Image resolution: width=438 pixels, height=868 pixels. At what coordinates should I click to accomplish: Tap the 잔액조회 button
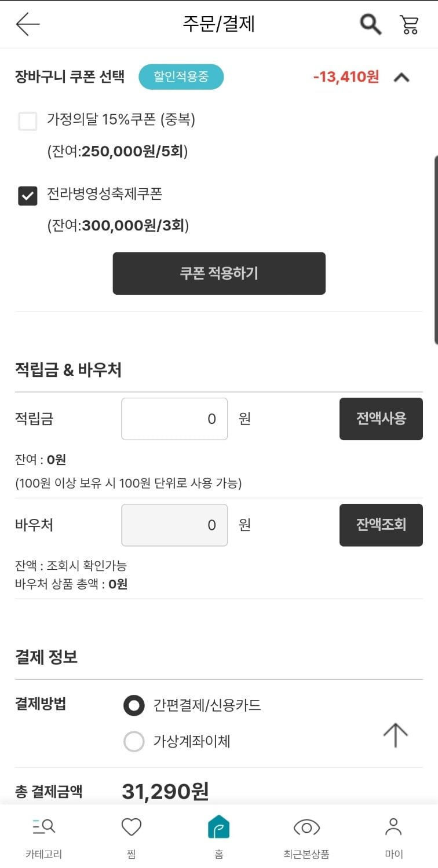[381, 525]
